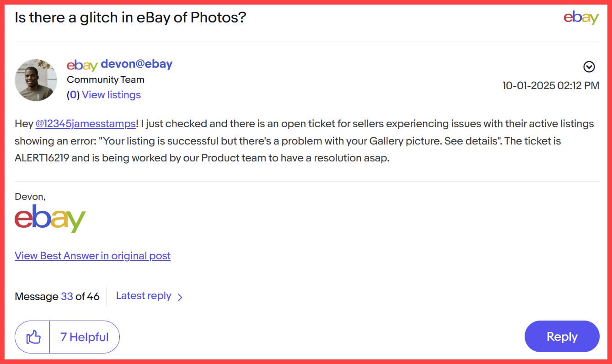Click the eBay logo in top-right corner
The width and height of the screenshot is (612, 364).
[581, 17]
